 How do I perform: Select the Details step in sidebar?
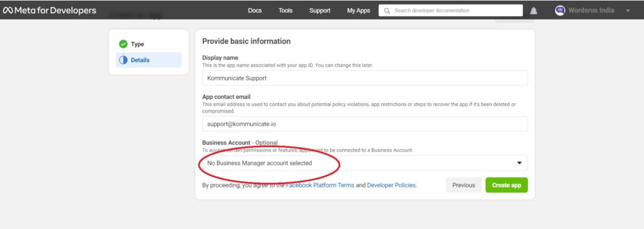tap(148, 60)
